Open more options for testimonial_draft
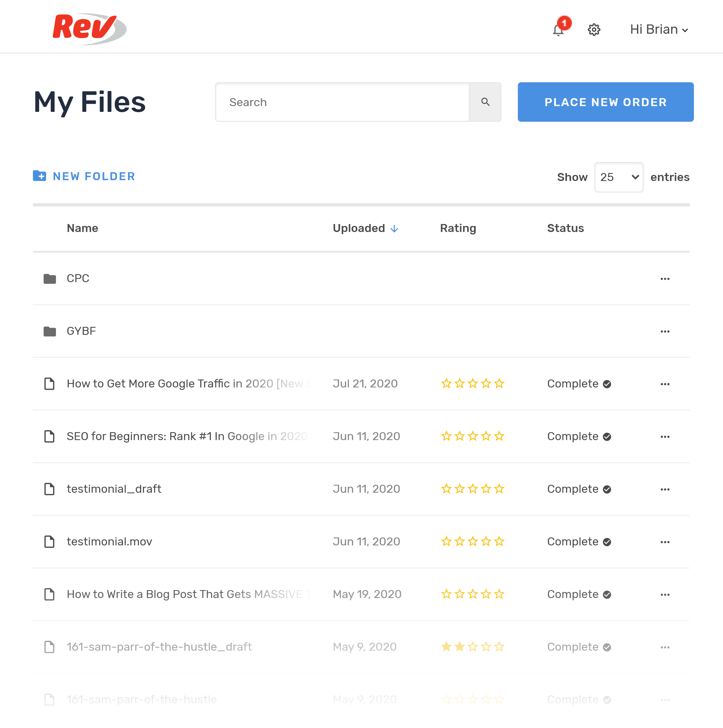723x728 pixels. 665,490
